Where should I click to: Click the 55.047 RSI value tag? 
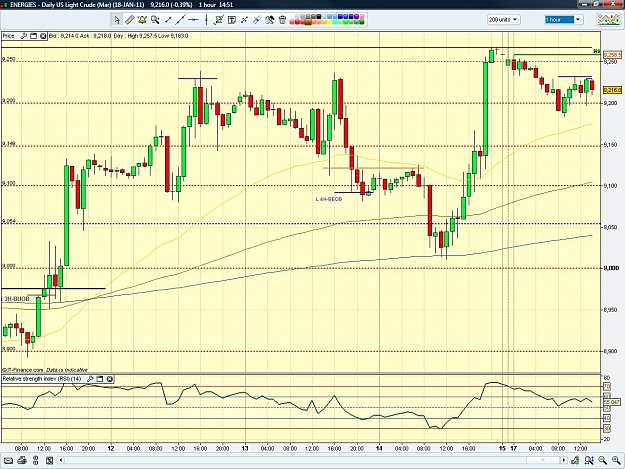point(610,402)
